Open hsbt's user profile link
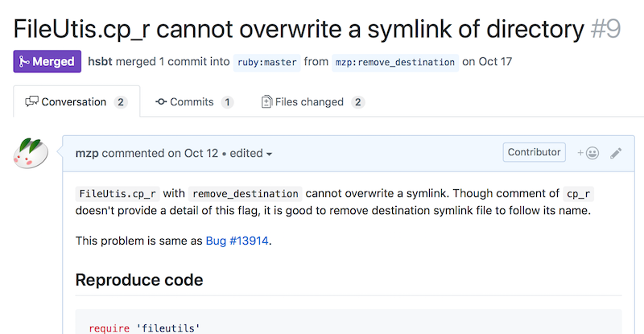644x334 pixels. [x=100, y=62]
